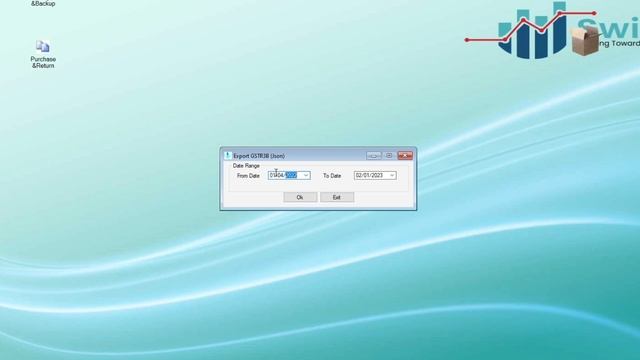Click the Exit button
The height and width of the screenshot is (360, 640).
[x=337, y=198]
